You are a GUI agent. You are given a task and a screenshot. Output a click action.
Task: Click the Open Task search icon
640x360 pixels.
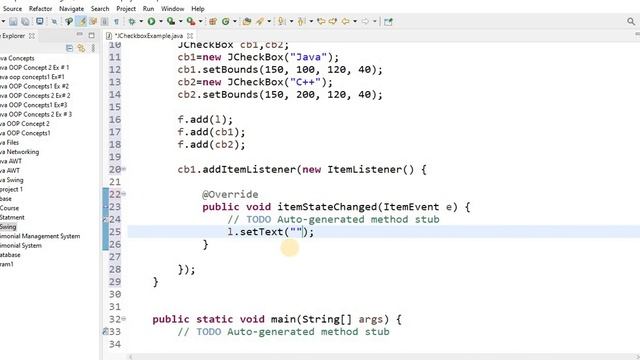tap(260, 22)
